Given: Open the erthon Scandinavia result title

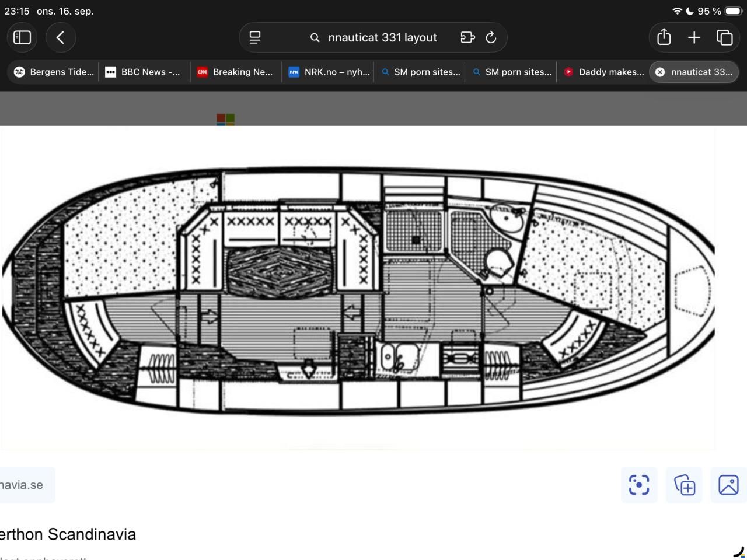Looking at the screenshot, I should pyautogui.click(x=68, y=534).
